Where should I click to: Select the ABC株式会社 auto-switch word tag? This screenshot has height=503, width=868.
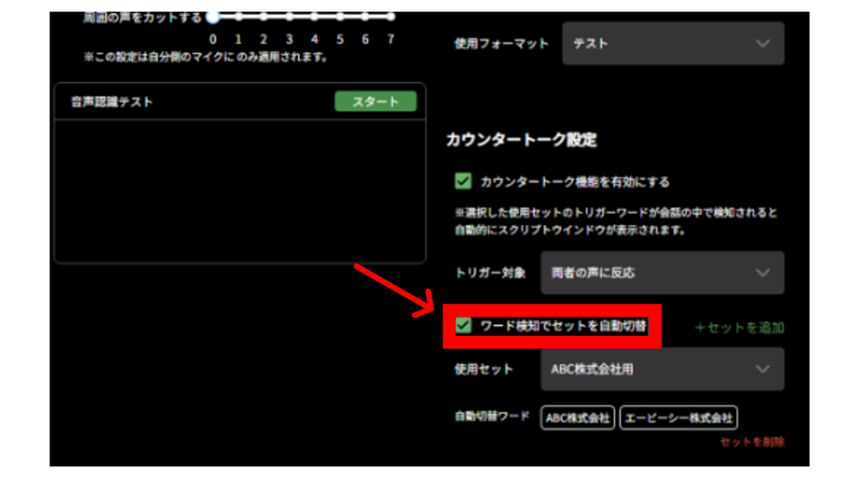pos(577,417)
